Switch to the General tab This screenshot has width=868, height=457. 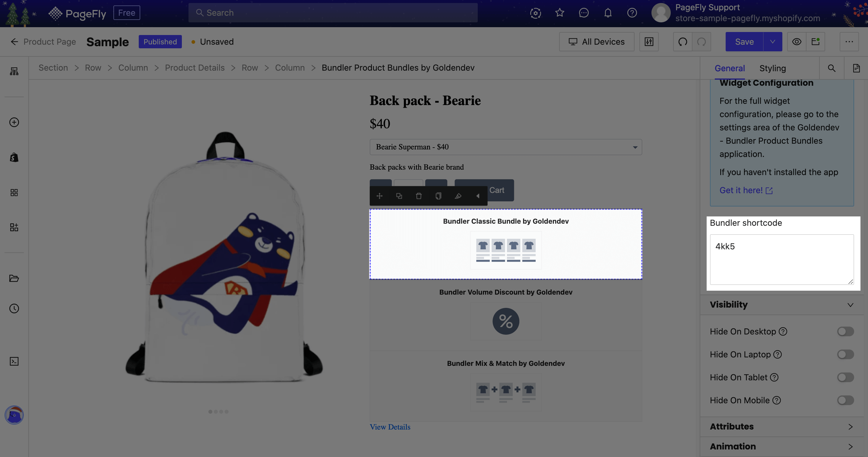click(x=729, y=67)
